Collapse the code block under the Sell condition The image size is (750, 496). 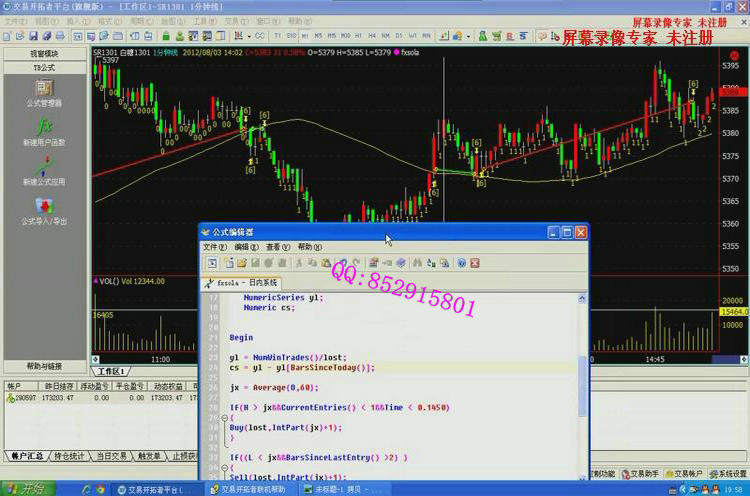[224, 468]
